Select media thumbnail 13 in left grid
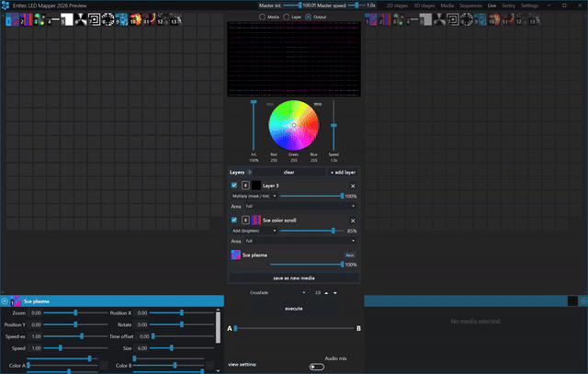Viewport: 588px width, 374px height. [x=175, y=19]
